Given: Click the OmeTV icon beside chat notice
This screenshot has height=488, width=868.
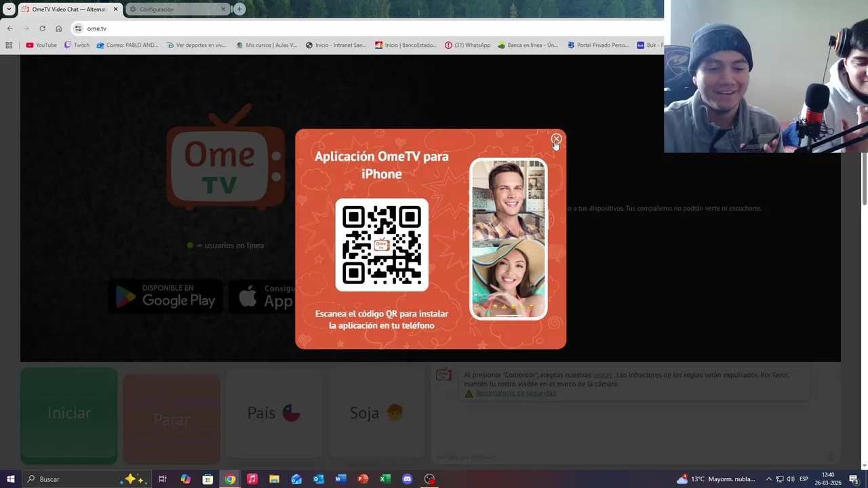Looking at the screenshot, I should (x=443, y=375).
